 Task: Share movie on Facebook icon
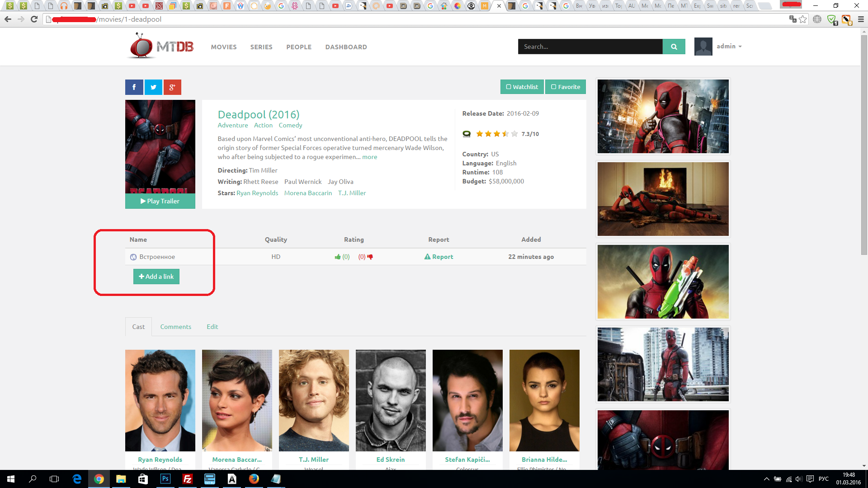point(134,87)
